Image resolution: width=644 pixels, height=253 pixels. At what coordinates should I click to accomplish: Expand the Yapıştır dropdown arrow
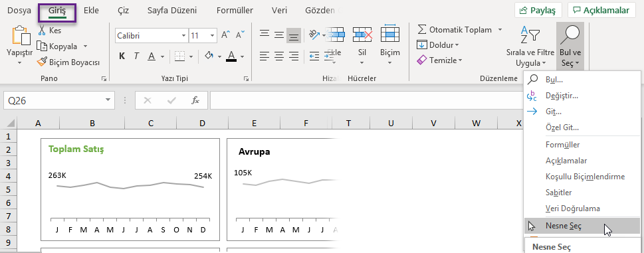[20, 62]
